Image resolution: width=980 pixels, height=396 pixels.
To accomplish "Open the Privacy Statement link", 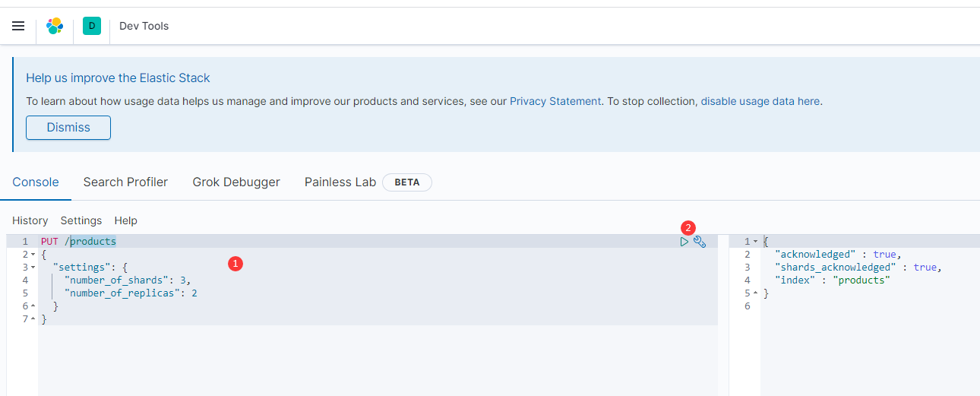I will tap(555, 101).
